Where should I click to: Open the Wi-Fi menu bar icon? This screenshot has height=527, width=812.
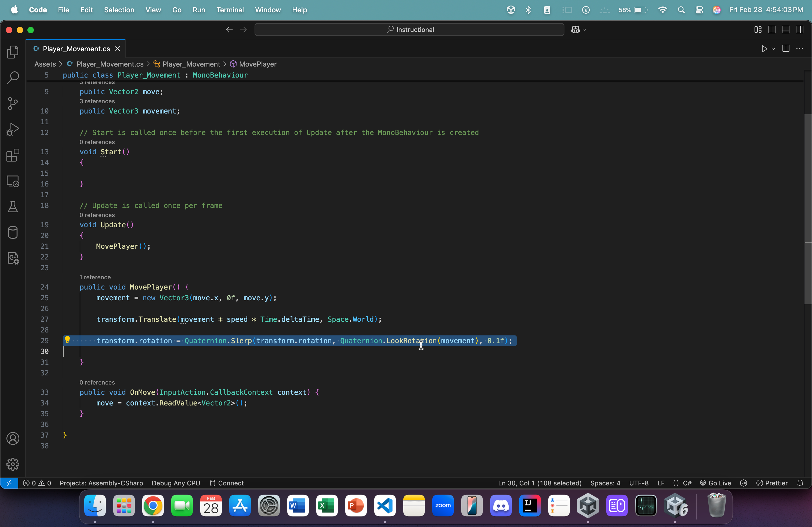point(662,10)
